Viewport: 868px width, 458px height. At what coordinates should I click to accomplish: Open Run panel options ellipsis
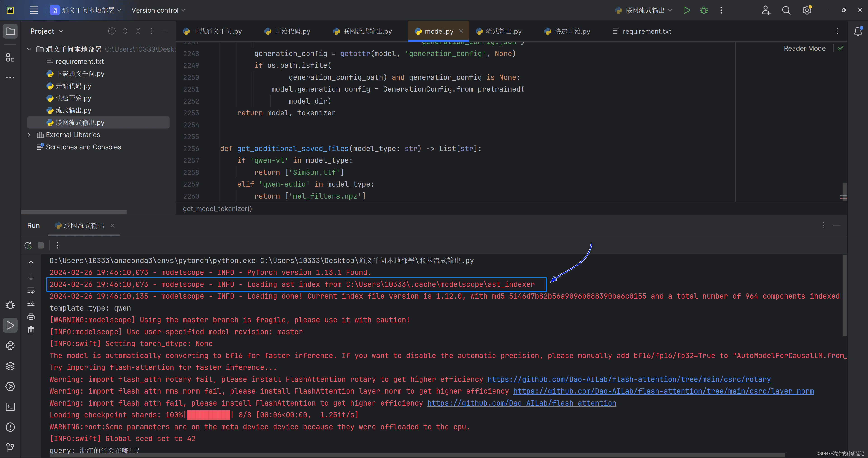[x=823, y=225]
